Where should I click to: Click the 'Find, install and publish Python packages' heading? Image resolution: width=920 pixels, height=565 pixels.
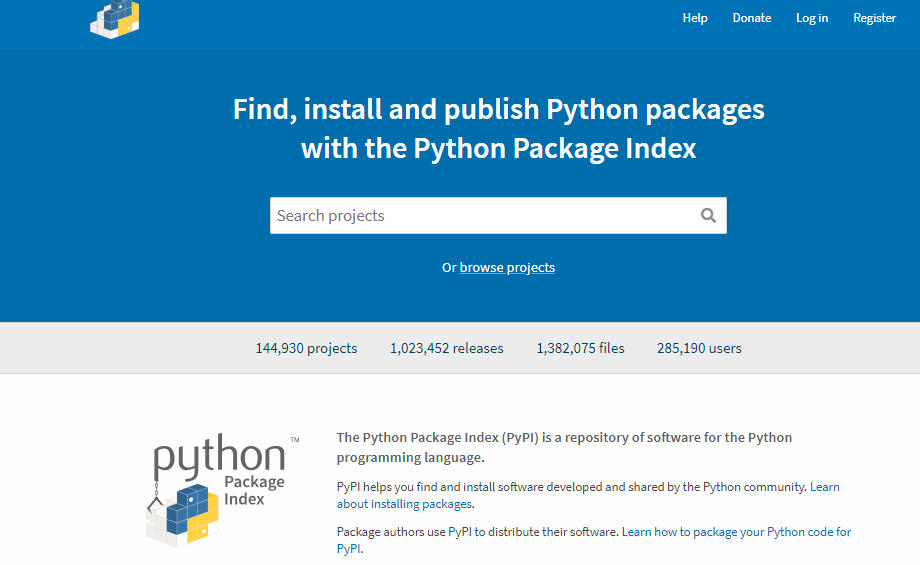(x=499, y=128)
